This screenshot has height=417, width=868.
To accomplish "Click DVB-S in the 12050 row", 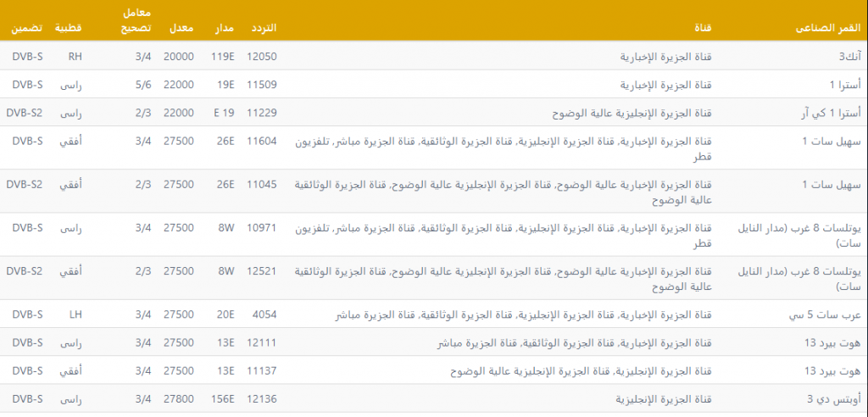I will 28,57.
